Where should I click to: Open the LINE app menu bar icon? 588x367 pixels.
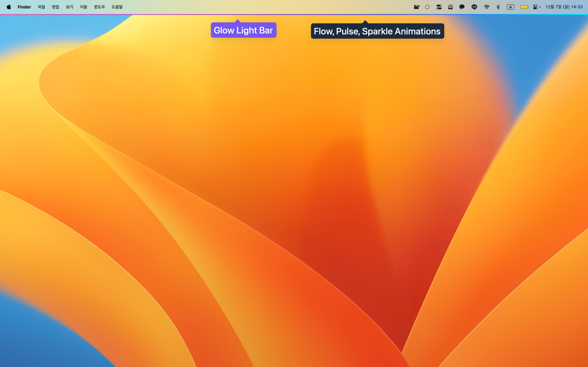[474, 7]
